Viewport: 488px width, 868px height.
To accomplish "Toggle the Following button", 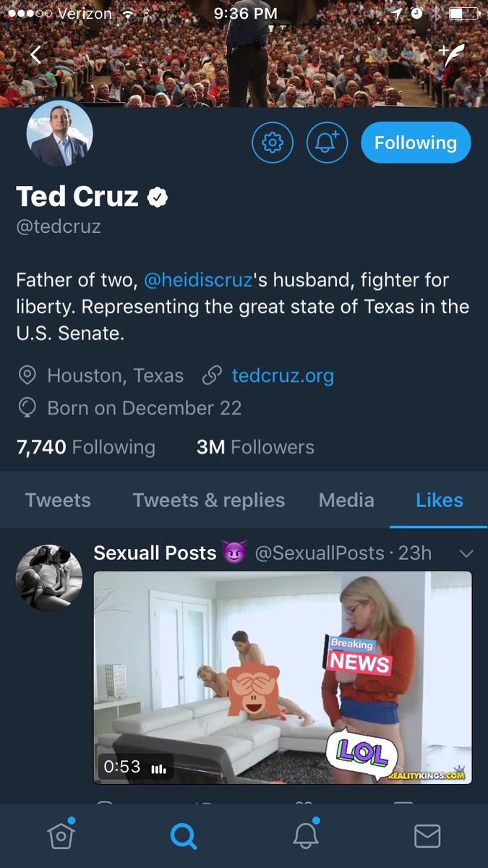I will (x=416, y=142).
